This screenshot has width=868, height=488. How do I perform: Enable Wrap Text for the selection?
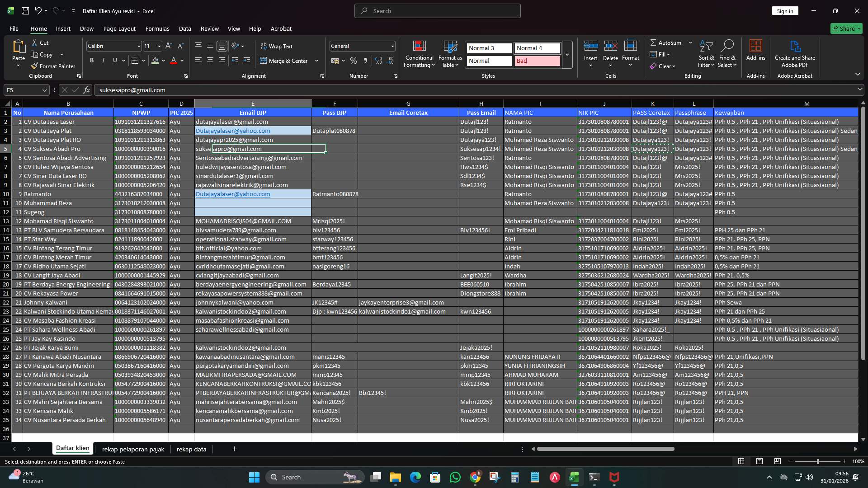coord(277,46)
